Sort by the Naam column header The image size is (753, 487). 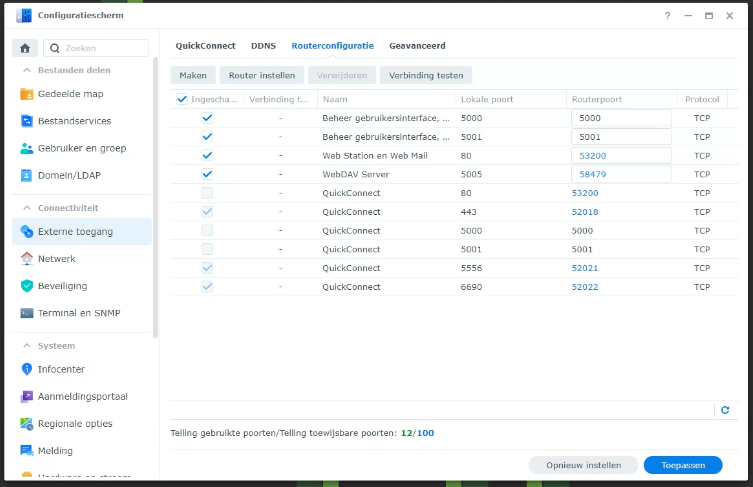click(387, 99)
